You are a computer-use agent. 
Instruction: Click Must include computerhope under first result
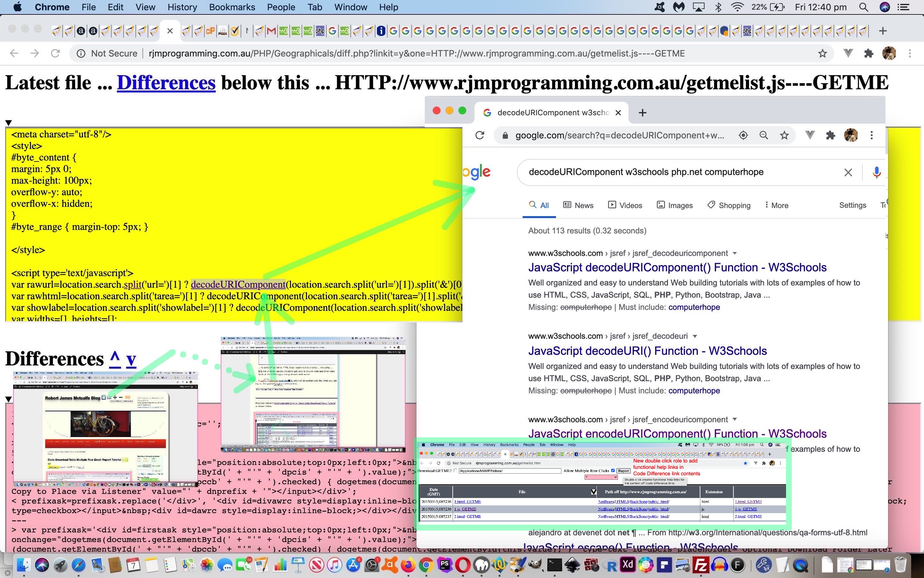[694, 307]
